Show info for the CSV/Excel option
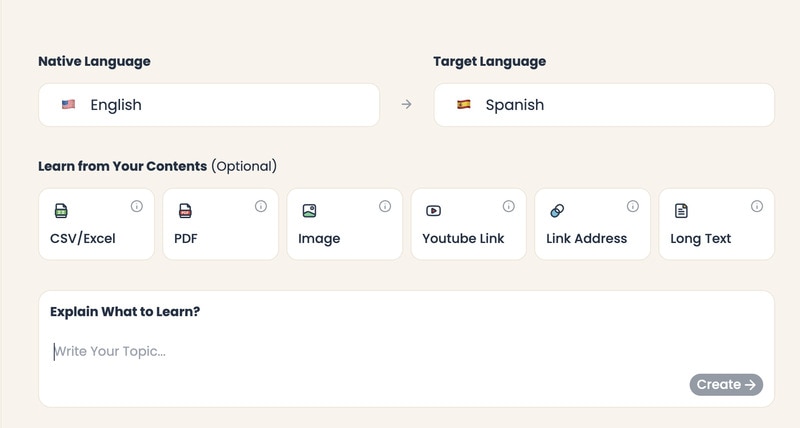The width and height of the screenshot is (800, 428). coord(137,206)
